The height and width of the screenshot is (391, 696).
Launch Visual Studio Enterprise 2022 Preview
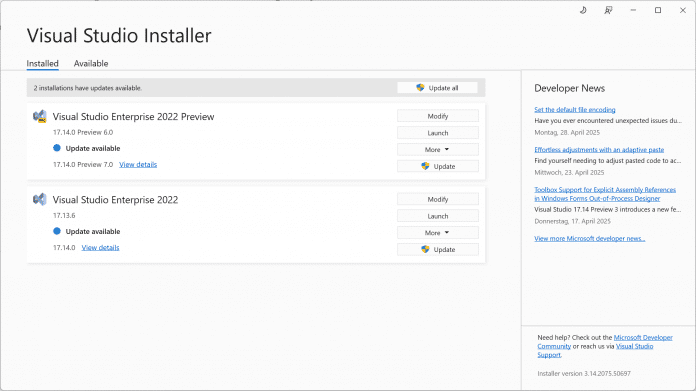point(438,133)
